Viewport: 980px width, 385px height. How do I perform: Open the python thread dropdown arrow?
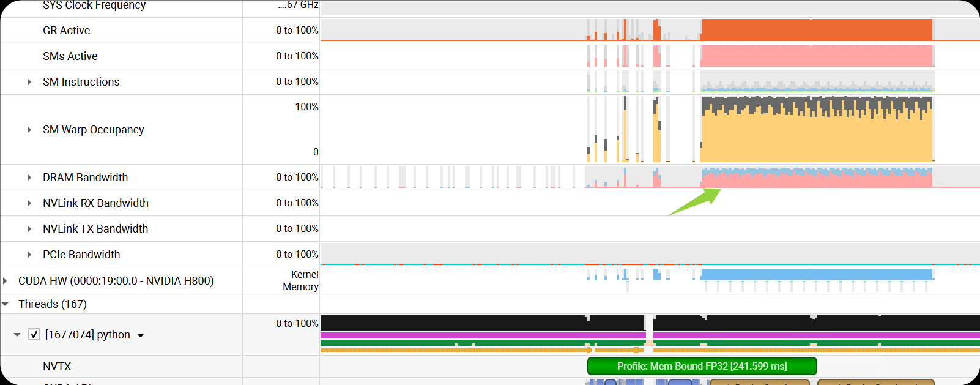[141, 335]
